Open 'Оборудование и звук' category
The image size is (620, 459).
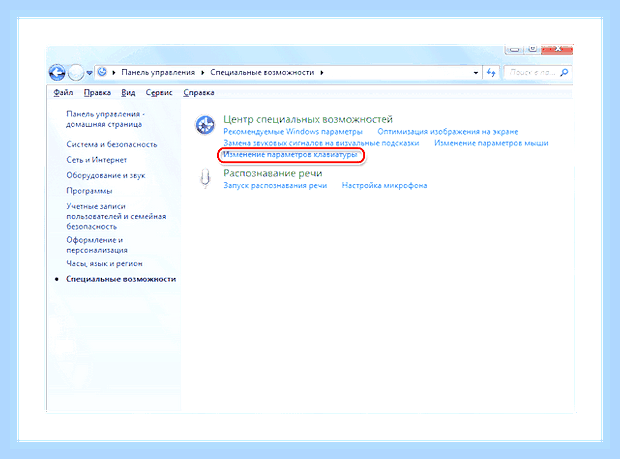click(106, 175)
